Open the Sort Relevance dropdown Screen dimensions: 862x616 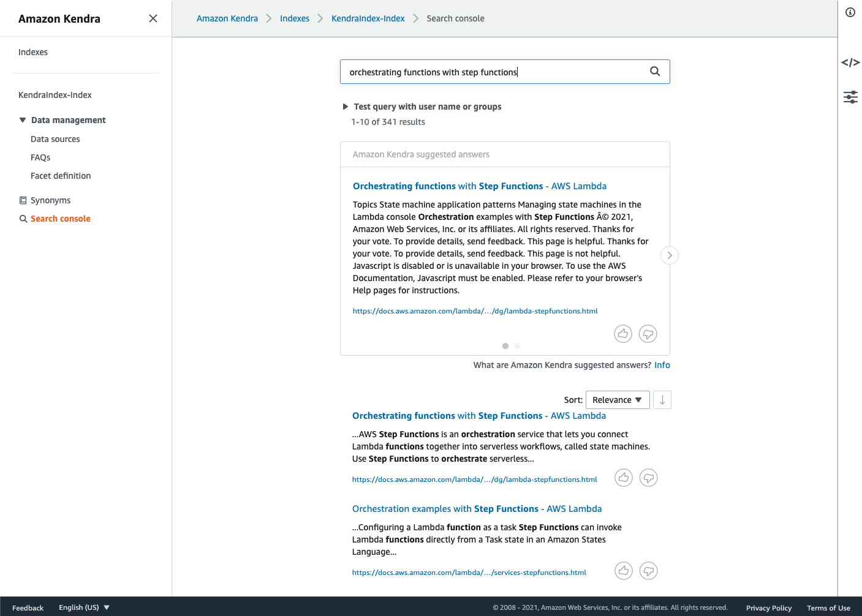pos(618,400)
